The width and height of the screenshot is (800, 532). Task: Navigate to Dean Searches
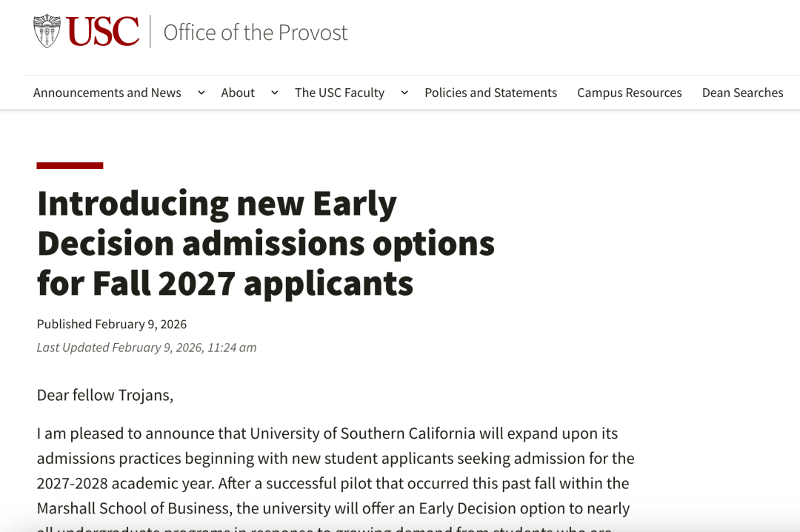[x=742, y=93]
